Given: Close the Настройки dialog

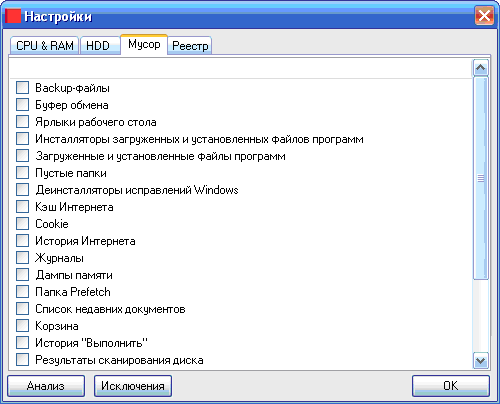Looking at the screenshot, I should [484, 15].
